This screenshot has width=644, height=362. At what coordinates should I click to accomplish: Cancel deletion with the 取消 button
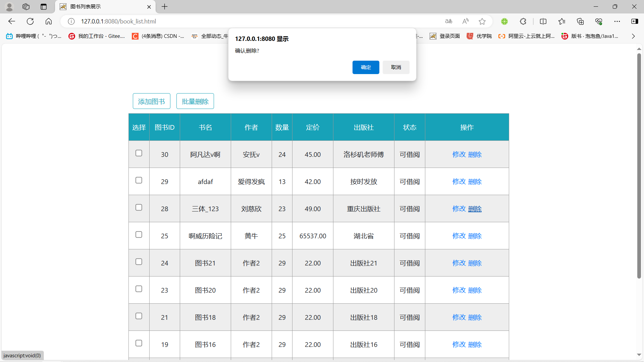click(x=396, y=67)
